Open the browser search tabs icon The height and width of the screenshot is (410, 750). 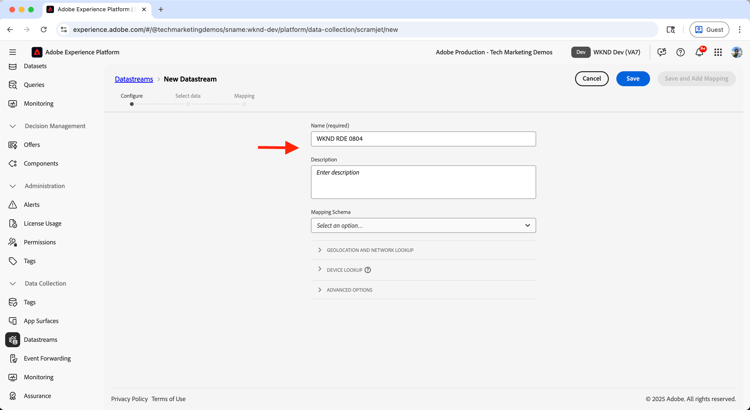click(671, 30)
